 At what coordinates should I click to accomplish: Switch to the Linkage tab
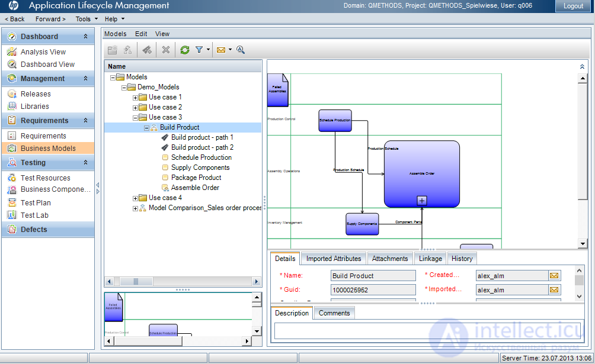(430, 259)
